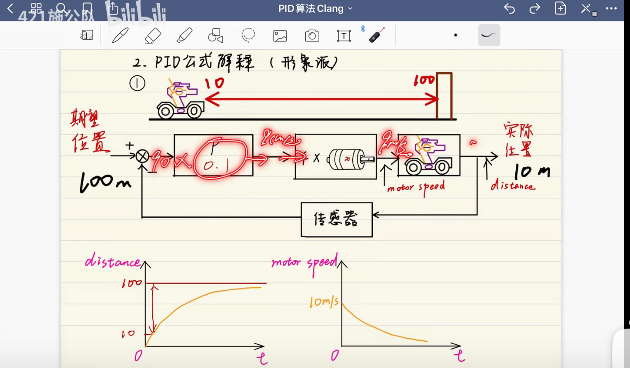Activate the laser pointer tool
The height and width of the screenshot is (368, 630).
(x=377, y=35)
